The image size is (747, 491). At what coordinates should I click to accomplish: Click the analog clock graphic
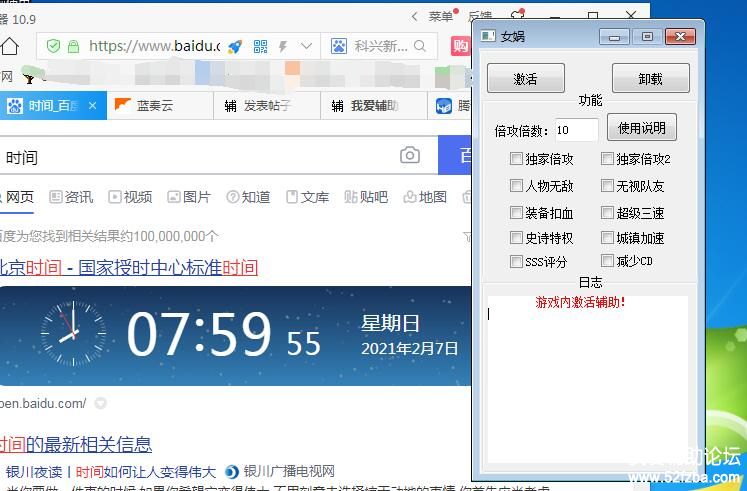[73, 332]
